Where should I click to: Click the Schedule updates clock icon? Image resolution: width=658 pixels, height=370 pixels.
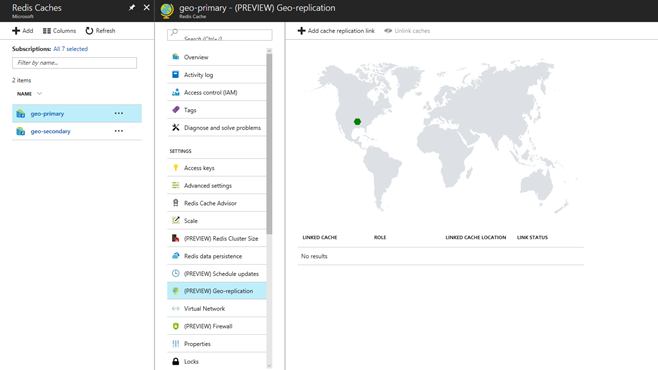[175, 273]
